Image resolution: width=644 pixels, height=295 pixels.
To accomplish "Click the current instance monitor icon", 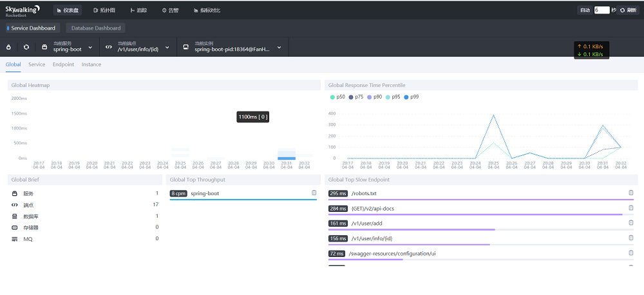I will click(x=185, y=47).
